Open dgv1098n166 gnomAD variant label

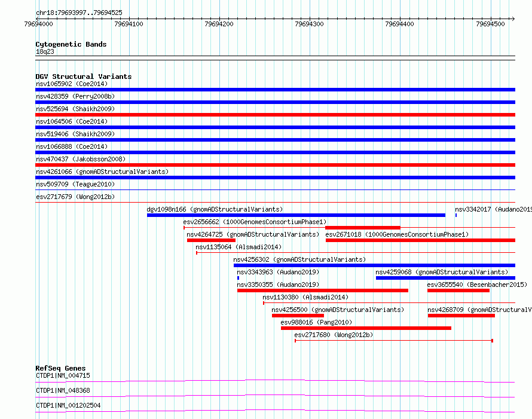[x=215, y=209]
